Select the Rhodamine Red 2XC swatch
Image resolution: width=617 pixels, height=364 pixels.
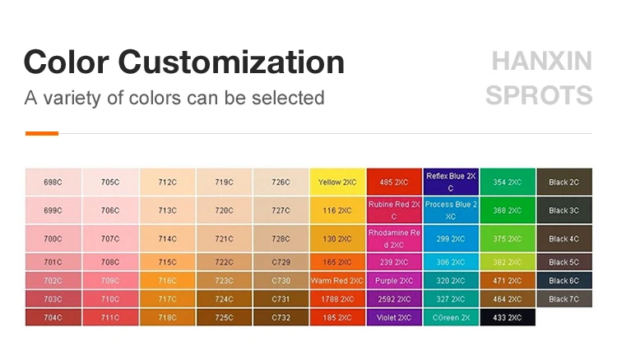click(x=394, y=239)
